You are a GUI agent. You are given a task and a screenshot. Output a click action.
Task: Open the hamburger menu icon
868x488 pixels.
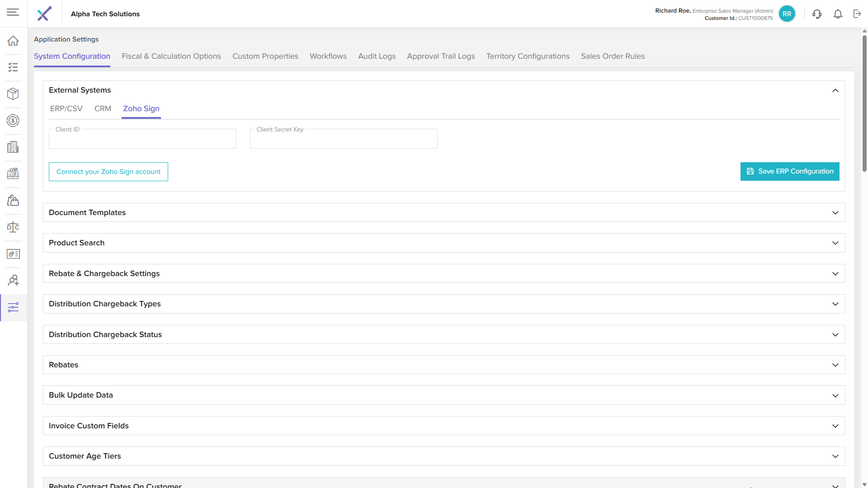coord(13,12)
